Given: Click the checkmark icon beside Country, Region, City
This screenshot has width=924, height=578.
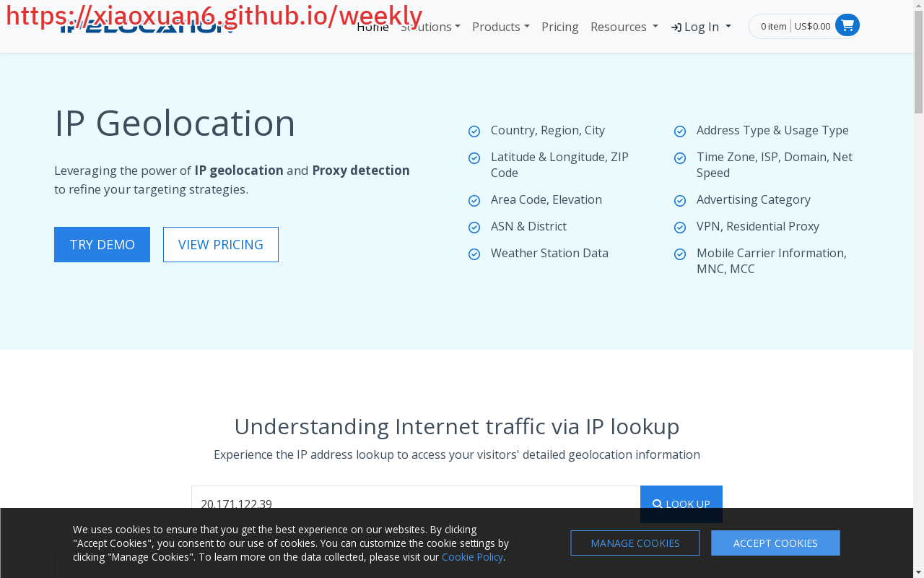Looking at the screenshot, I should click(x=474, y=131).
